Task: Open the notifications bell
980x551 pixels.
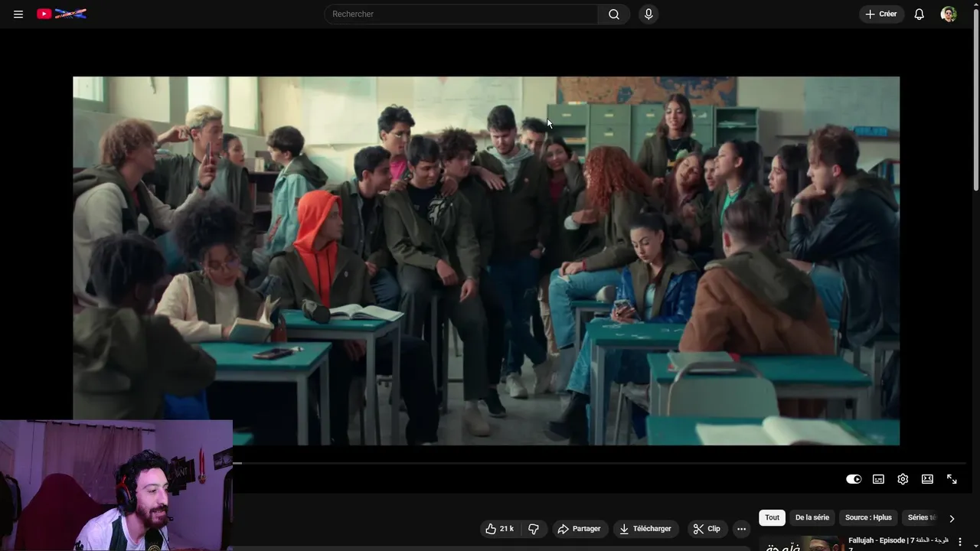Action: coord(919,14)
